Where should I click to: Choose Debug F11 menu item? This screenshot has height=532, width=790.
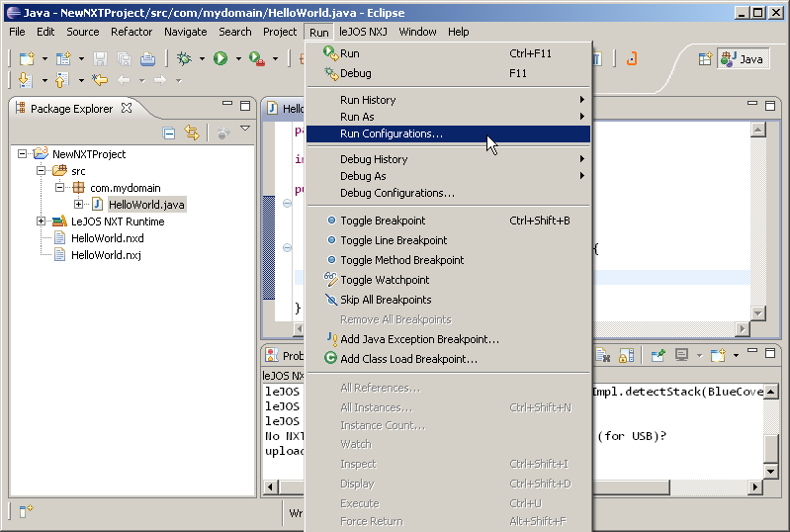[449, 73]
